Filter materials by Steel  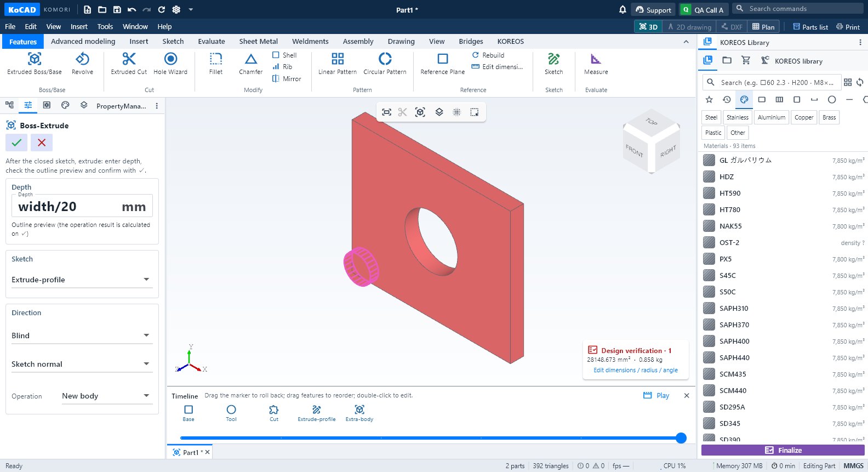tap(711, 117)
